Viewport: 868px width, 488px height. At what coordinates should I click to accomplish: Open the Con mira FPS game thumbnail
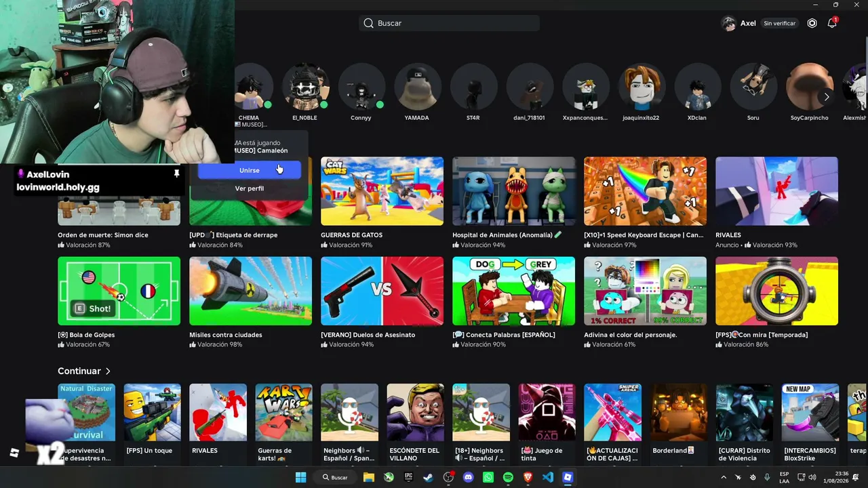tap(777, 291)
